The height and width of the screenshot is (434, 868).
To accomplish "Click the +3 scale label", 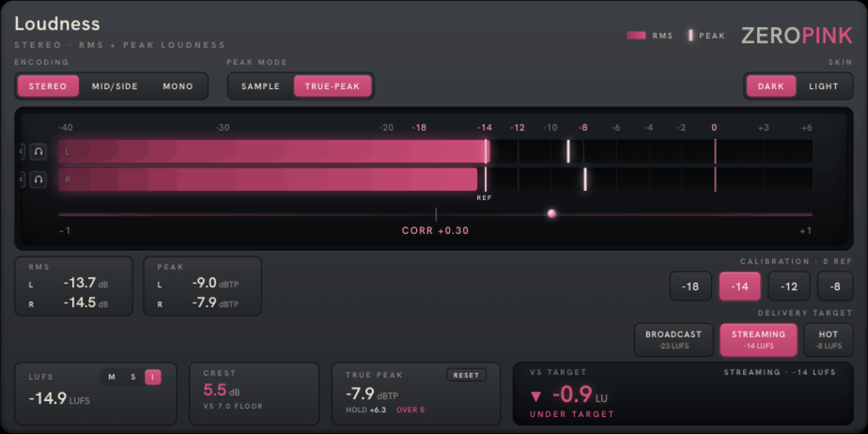I will 764,128.
